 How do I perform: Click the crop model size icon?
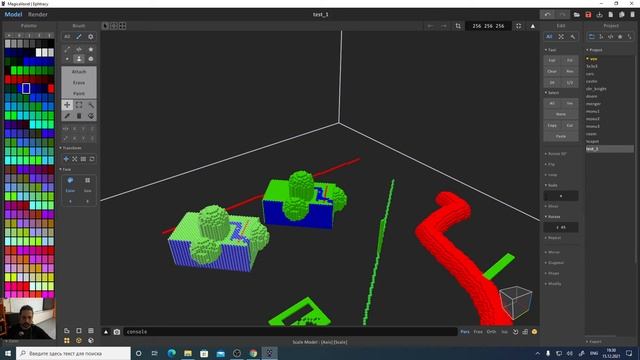pyautogui.click(x=458, y=26)
